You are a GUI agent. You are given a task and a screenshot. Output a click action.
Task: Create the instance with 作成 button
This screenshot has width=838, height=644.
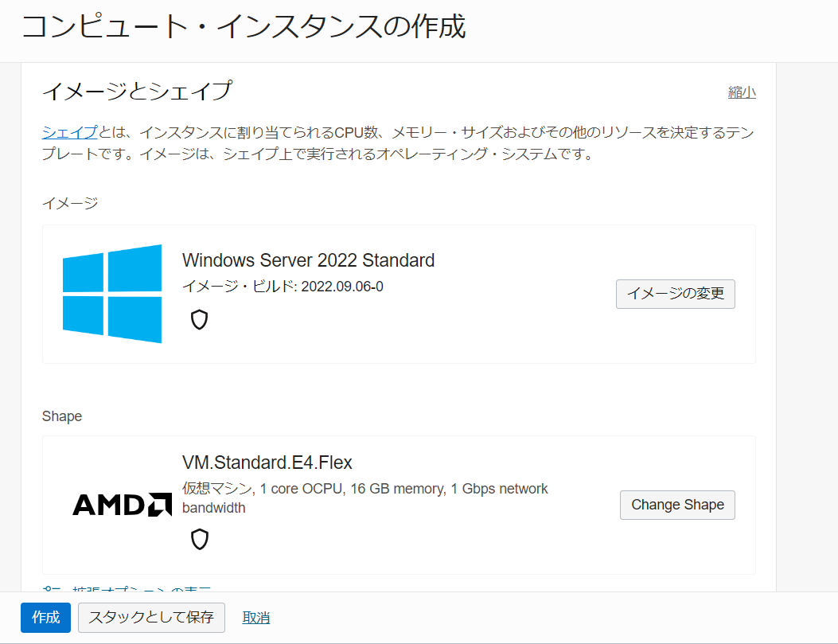(45, 617)
